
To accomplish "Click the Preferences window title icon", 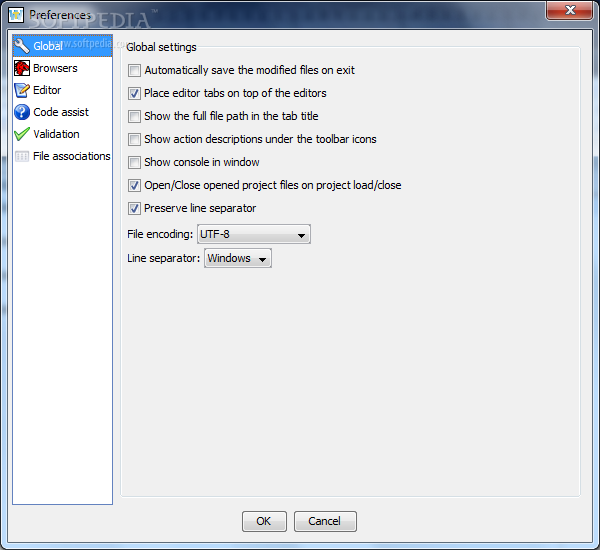I will 16,15.
